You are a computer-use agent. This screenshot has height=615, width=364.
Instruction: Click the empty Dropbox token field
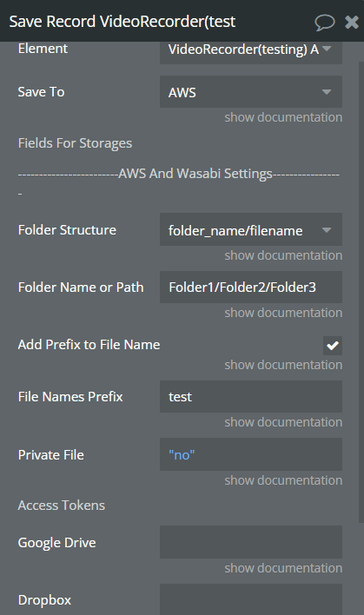pyautogui.click(x=251, y=599)
